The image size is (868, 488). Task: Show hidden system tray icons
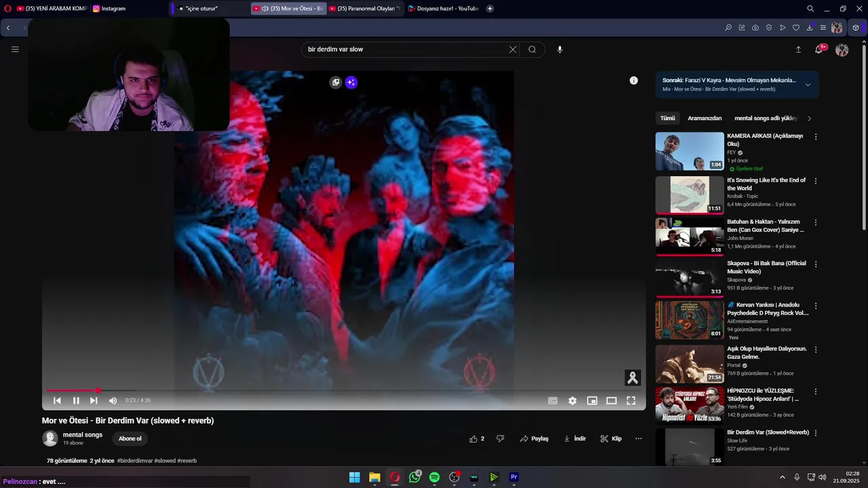pyautogui.click(x=782, y=477)
